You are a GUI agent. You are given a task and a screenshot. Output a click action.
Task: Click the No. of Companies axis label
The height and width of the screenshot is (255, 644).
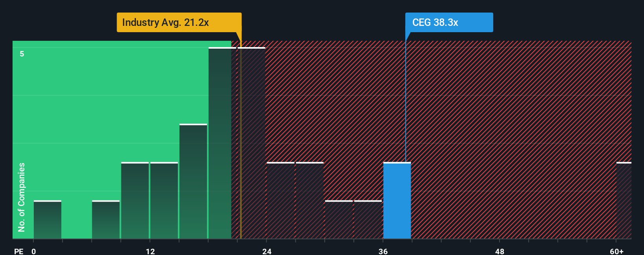(x=22, y=197)
